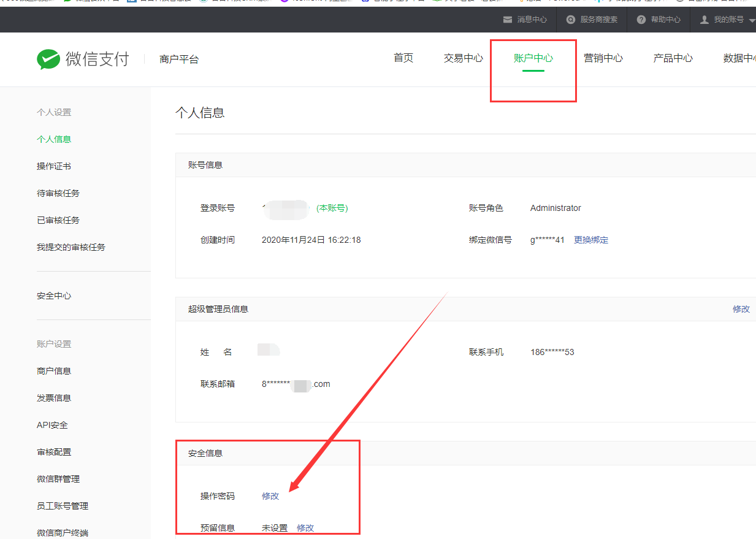
Task: Click 修改 in 超级管理员信息 header
Action: 741,309
